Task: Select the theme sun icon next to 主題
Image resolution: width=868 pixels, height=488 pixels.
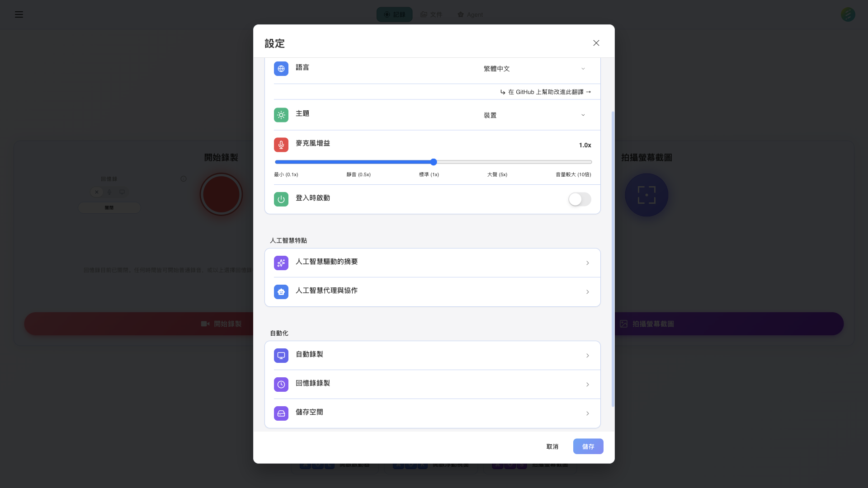Action: [281, 115]
